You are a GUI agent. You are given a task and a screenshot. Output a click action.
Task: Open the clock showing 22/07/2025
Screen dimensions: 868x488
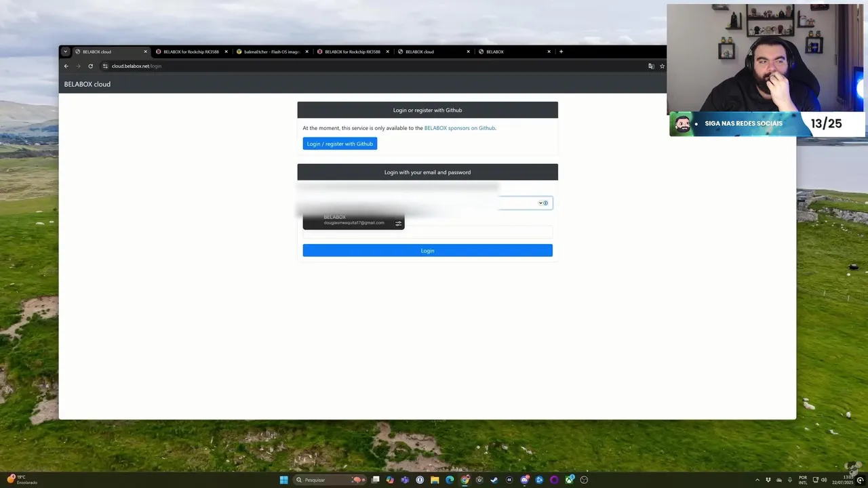pyautogui.click(x=842, y=480)
